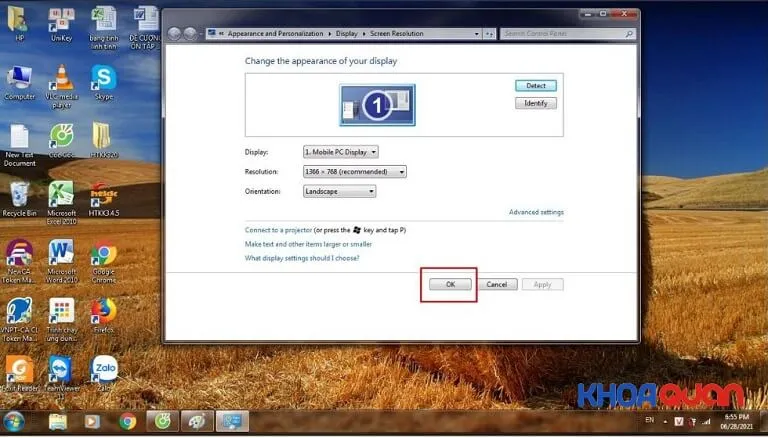Open Chrome from the taskbar
Image resolution: width=768 pixels, height=438 pixels.
pyautogui.click(x=127, y=421)
